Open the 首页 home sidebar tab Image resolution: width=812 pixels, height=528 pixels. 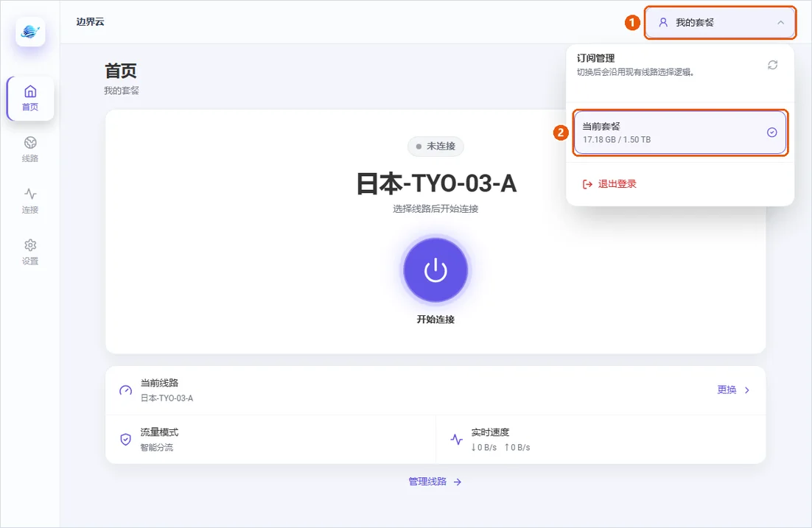[x=30, y=99]
